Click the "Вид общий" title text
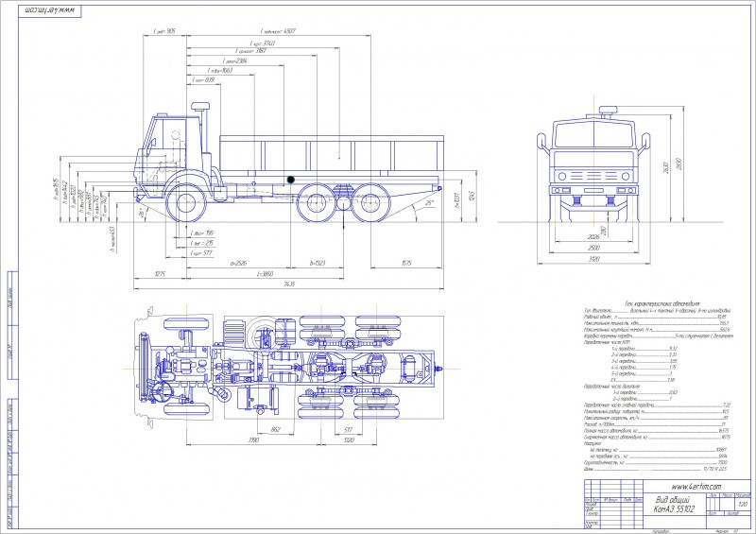Viewport: 756px width, 534px height. [x=674, y=500]
